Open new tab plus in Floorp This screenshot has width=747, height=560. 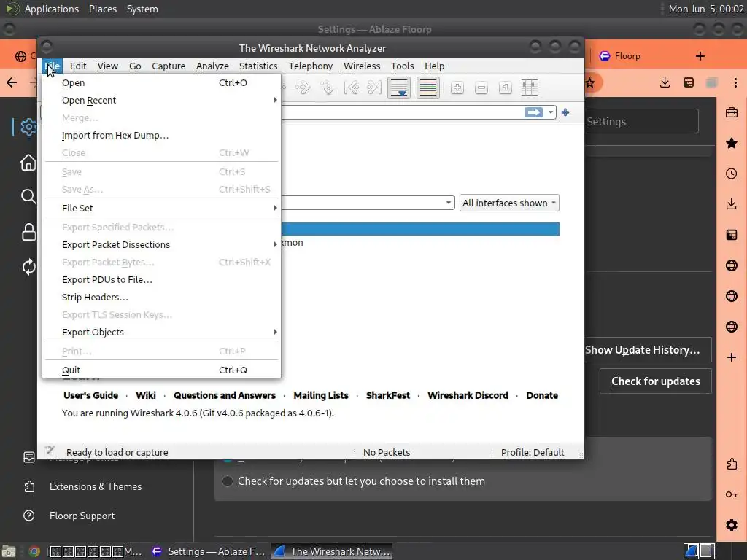(x=700, y=56)
